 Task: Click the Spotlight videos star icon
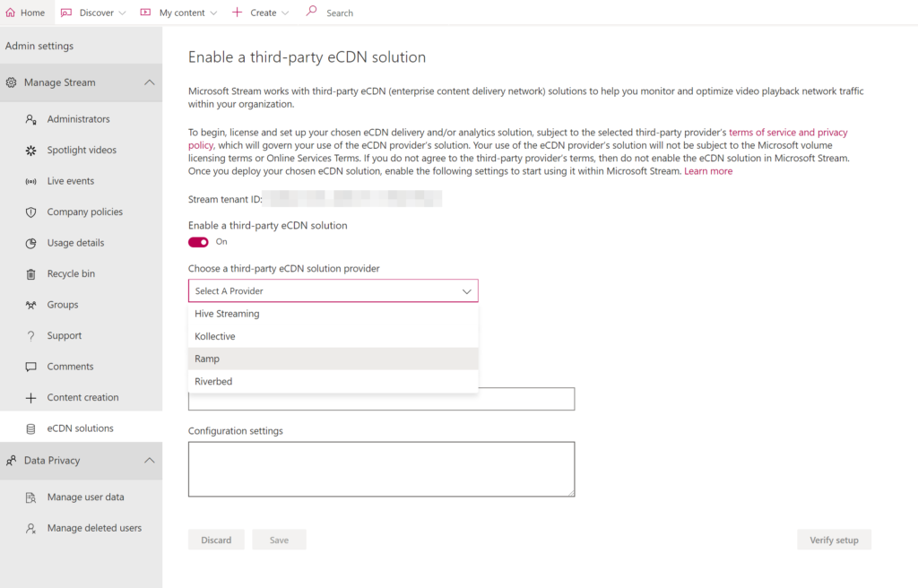click(31, 151)
